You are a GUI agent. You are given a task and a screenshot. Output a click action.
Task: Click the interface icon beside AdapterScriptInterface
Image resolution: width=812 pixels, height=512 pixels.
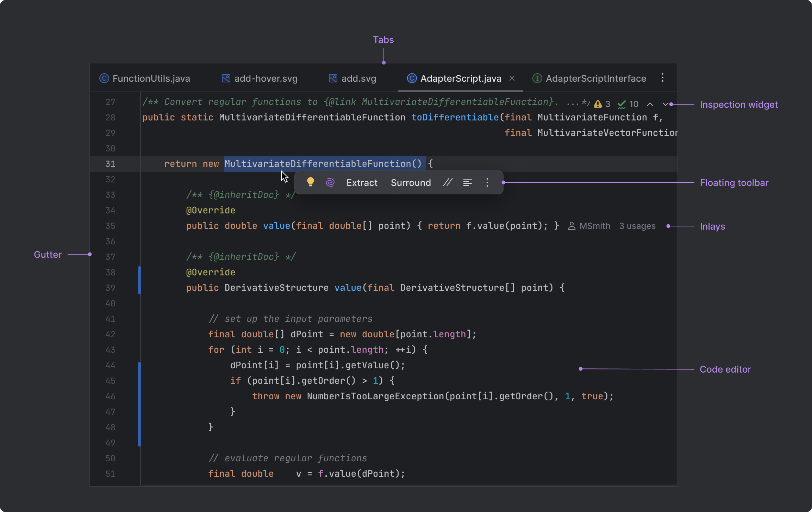537,78
